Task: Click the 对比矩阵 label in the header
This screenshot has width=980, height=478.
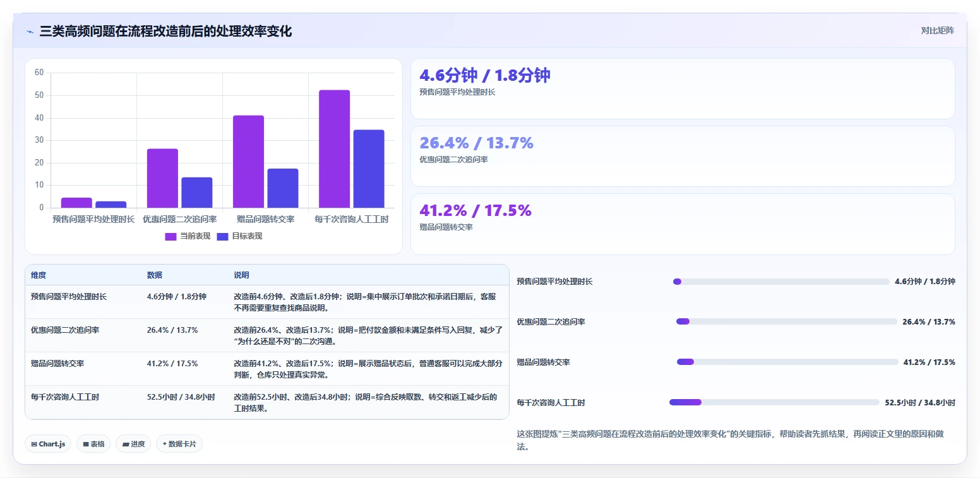Action: click(937, 30)
